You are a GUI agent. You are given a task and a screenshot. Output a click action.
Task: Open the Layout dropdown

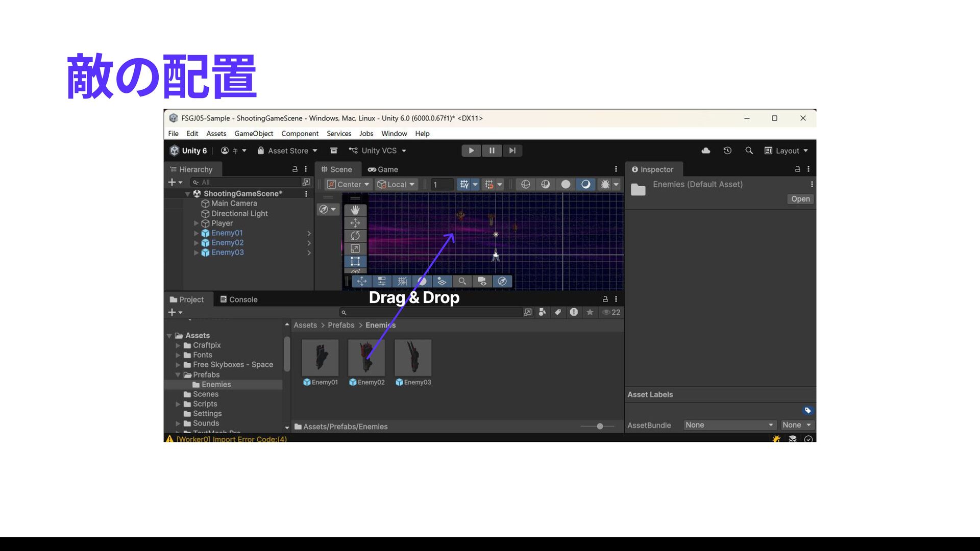tap(787, 151)
